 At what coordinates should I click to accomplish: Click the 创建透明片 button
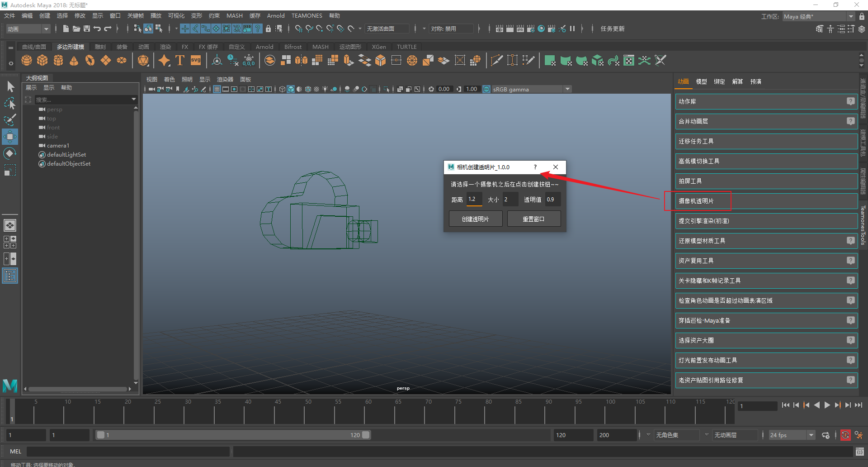[475, 219]
